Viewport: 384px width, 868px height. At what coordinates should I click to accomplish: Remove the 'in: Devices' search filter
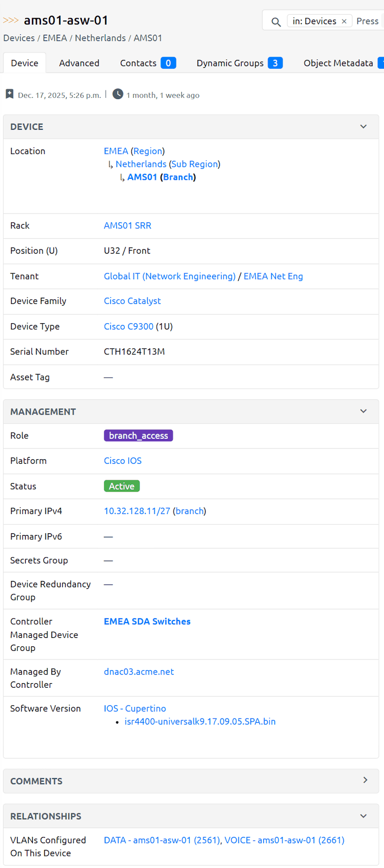[x=344, y=21]
